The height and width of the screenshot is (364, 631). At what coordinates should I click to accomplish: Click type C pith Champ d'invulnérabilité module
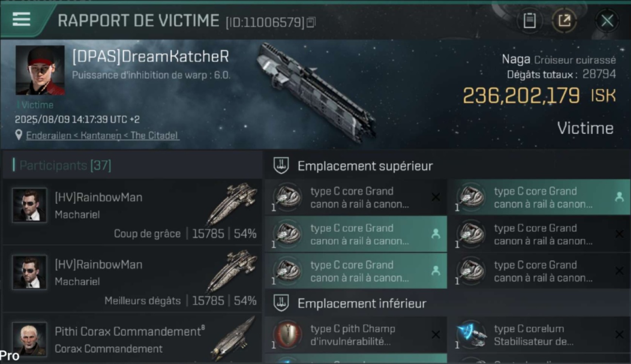(356, 335)
